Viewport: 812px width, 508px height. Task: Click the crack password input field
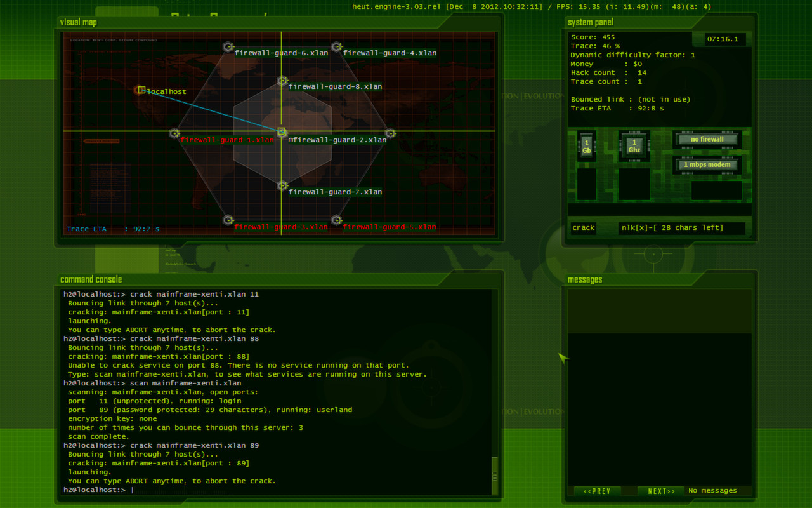click(x=681, y=227)
